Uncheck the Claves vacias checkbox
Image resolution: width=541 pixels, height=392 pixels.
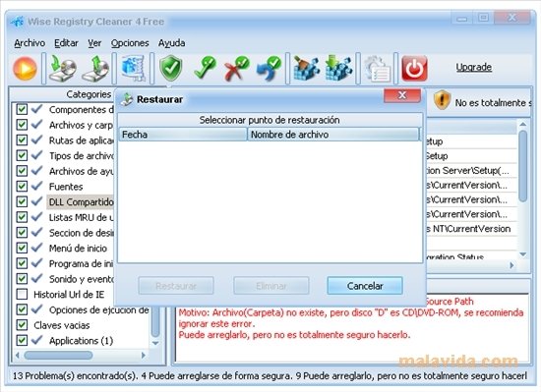(22, 325)
